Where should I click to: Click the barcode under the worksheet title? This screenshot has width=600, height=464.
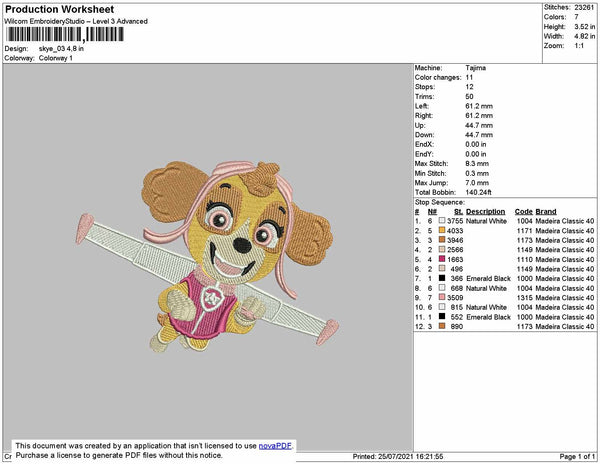pos(64,34)
